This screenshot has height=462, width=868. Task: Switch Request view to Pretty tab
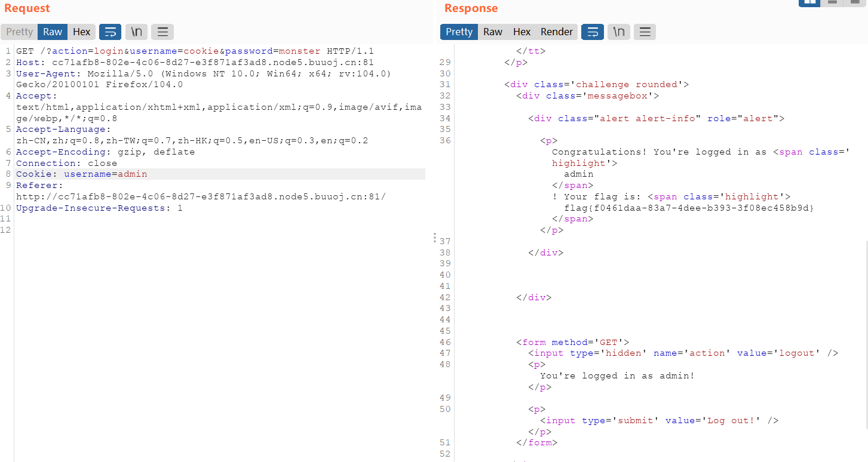tap(19, 32)
